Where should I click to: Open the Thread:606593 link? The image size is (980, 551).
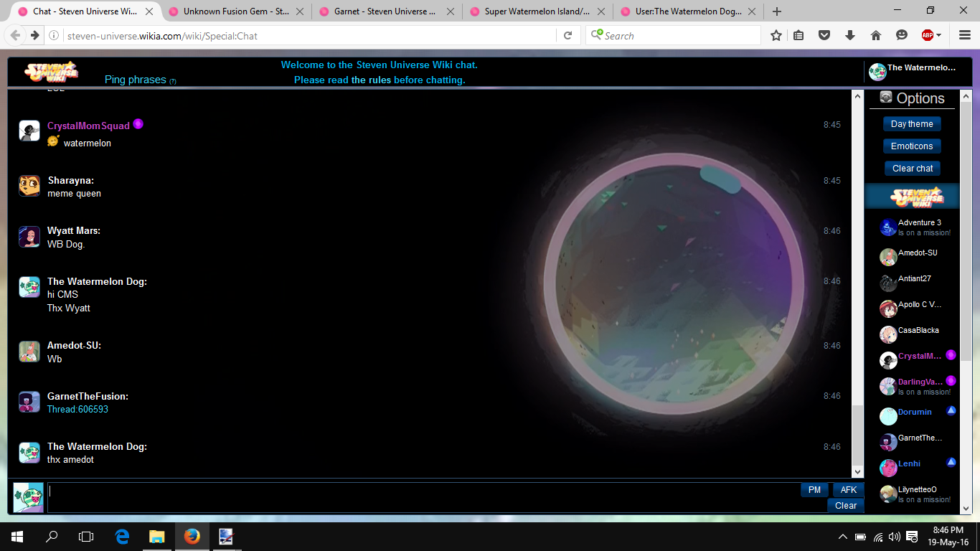(x=77, y=410)
